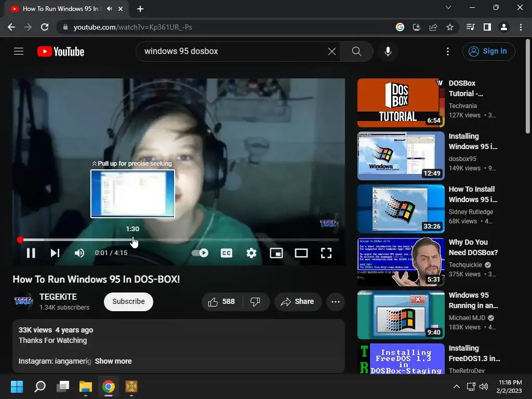Open Installing Windows 95 video by dosbox95
532x399 pixels.
click(401, 156)
